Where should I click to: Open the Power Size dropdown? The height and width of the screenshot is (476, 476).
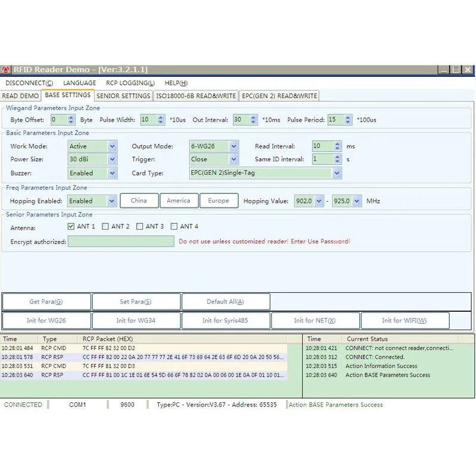(112, 159)
